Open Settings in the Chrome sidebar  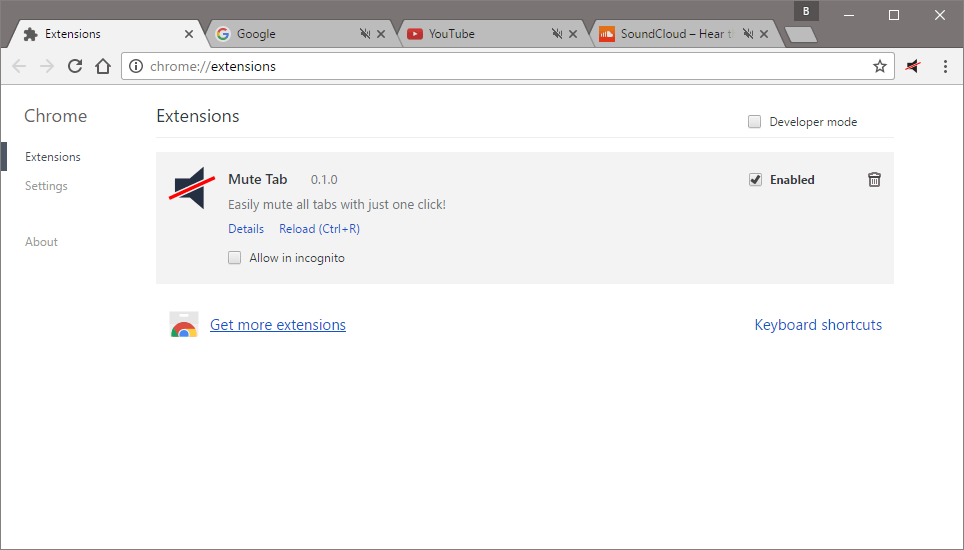click(x=46, y=186)
